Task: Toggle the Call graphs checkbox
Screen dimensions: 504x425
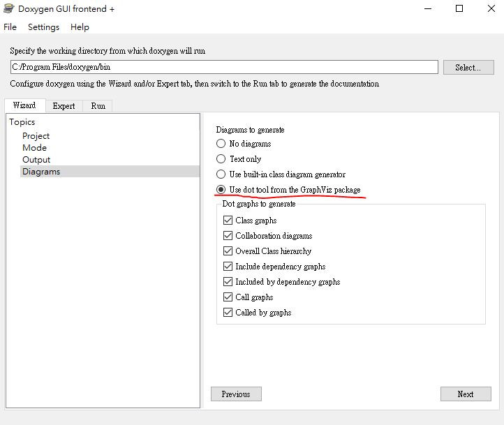Action: (x=228, y=297)
